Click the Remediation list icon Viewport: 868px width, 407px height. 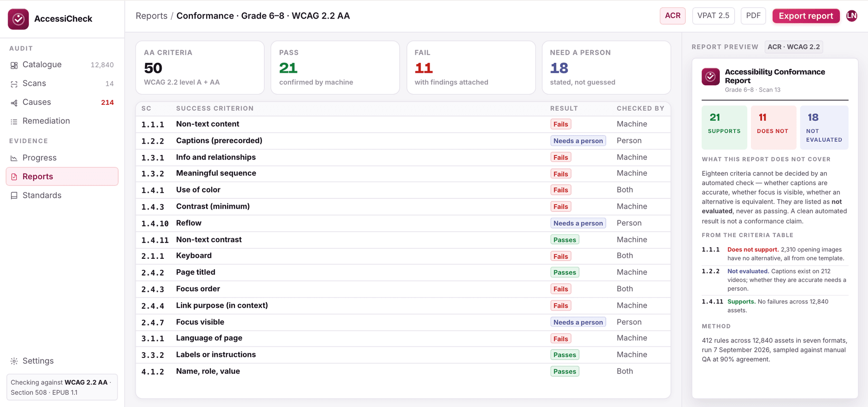pos(14,122)
